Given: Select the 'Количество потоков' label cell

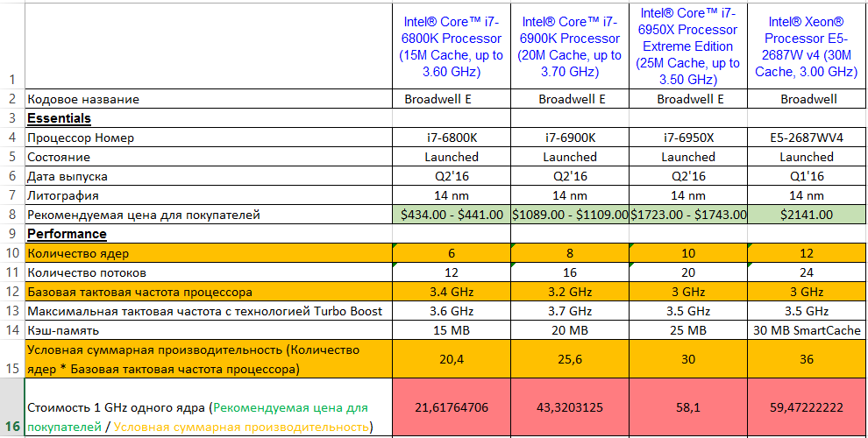Looking at the screenshot, I should click(x=209, y=272).
